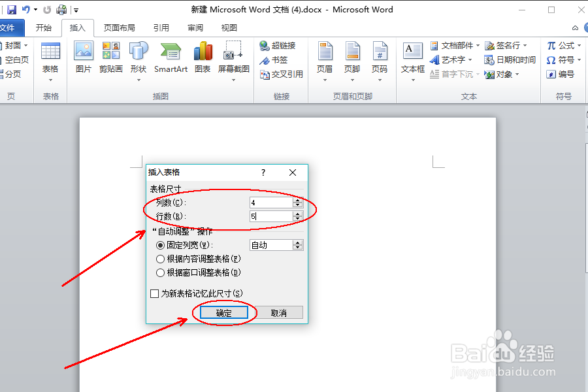Click the Print preview icon in quick access toolbar
The width and height of the screenshot is (588, 392).
[x=61, y=10]
